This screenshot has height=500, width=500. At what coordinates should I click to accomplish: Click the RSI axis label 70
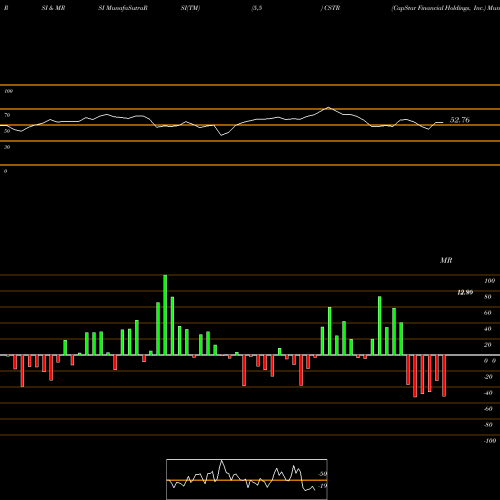tap(7, 115)
